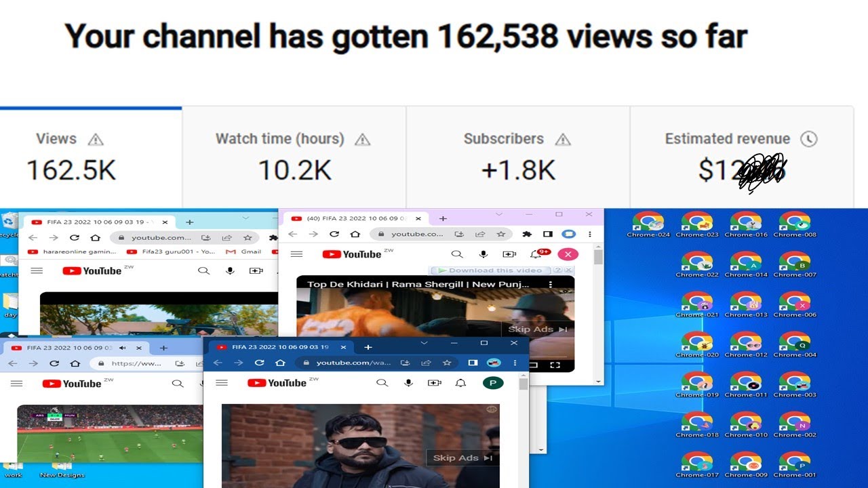
Task: Switch to the (40) FIFA 23 browser tab
Action: [x=357, y=218]
